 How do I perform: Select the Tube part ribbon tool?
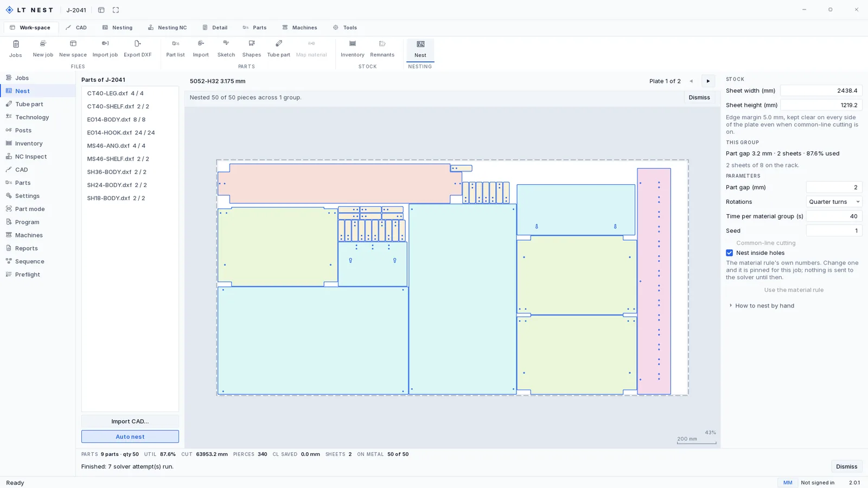(x=278, y=48)
